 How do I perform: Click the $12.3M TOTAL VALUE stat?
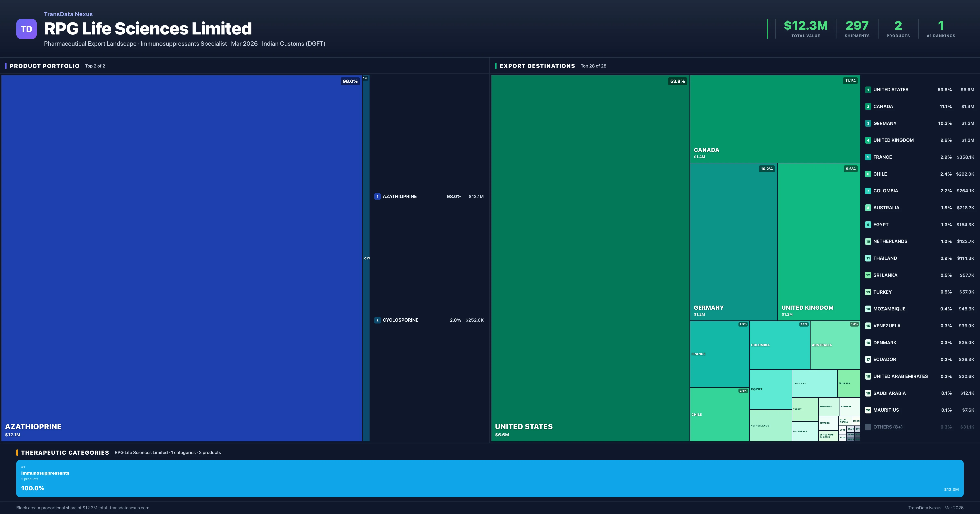point(806,27)
